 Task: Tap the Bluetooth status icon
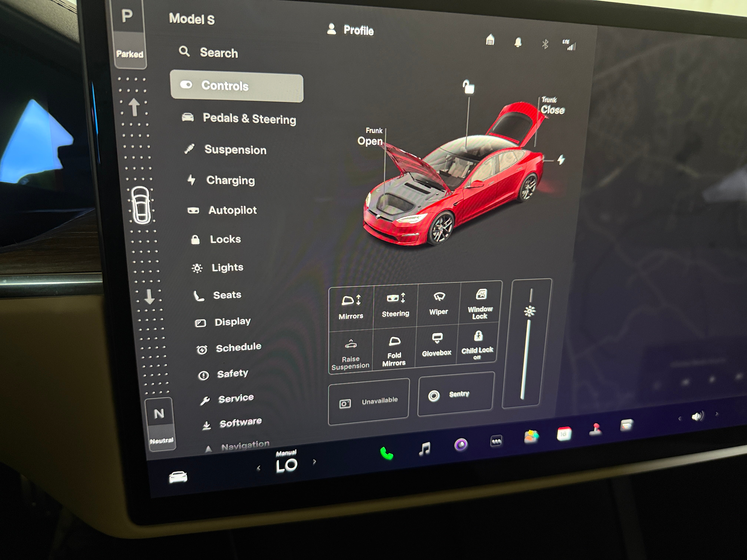(x=545, y=44)
